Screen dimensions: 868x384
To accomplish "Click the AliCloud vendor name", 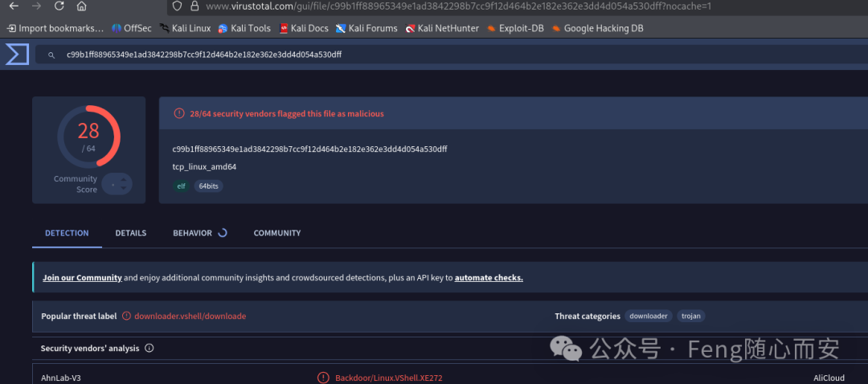I will point(829,378).
